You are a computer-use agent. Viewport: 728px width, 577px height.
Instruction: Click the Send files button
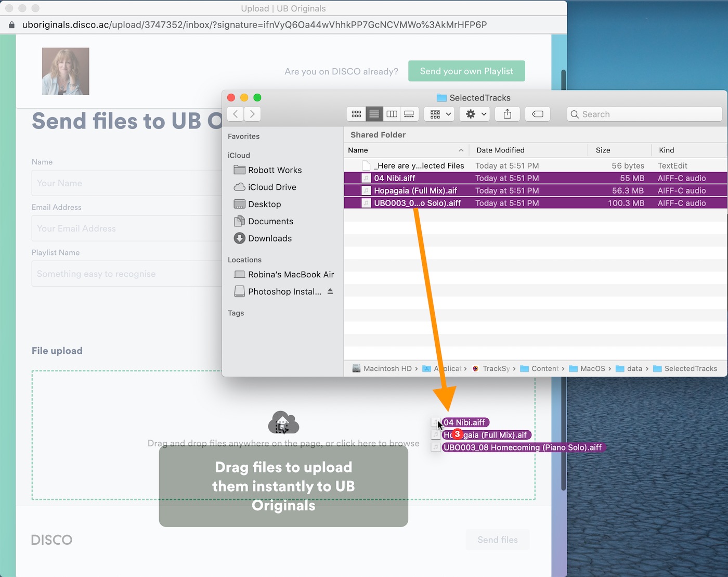click(x=498, y=540)
